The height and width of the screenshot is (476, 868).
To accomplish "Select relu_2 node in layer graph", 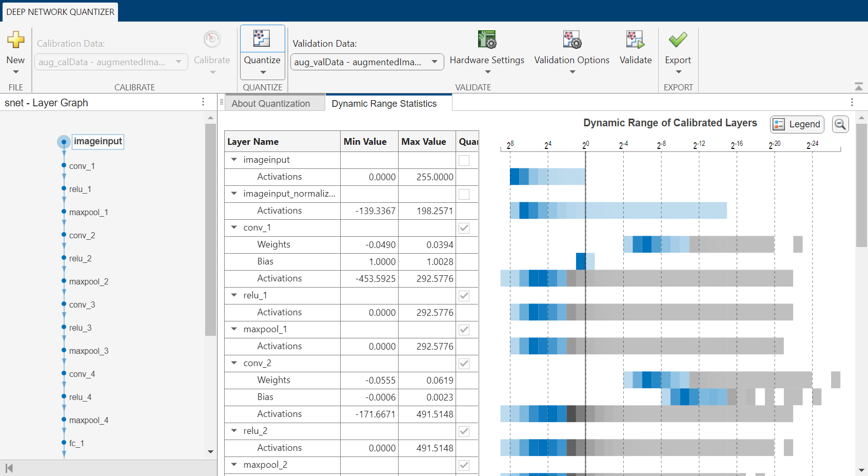I will pos(80,258).
